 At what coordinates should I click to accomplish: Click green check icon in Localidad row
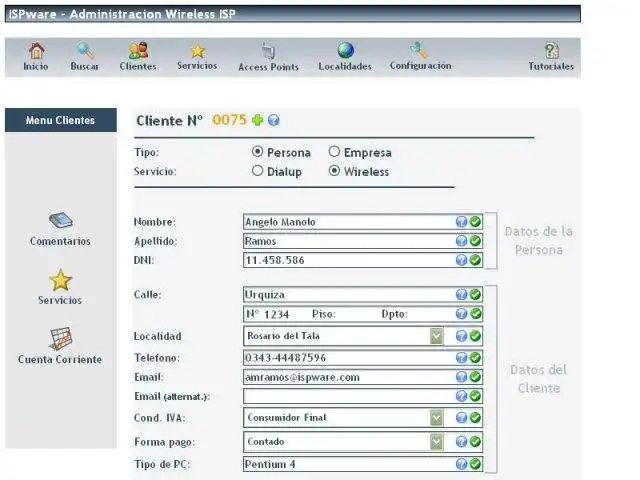(x=475, y=336)
